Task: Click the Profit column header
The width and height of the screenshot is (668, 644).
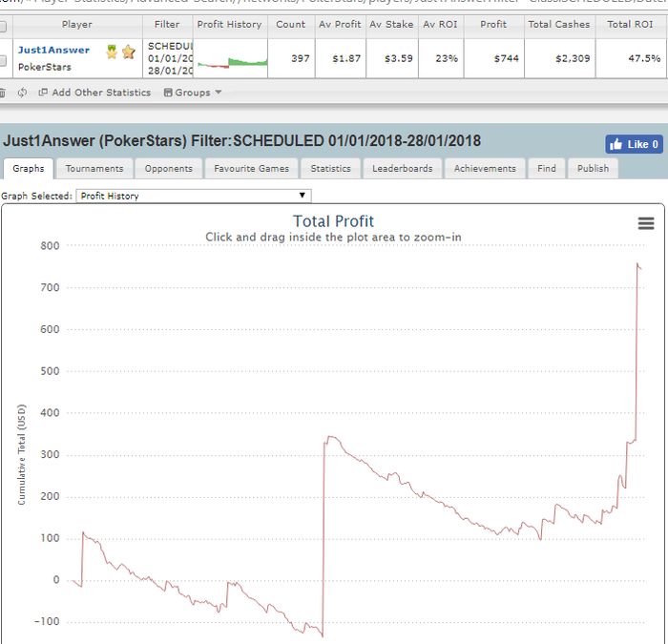Action: click(x=493, y=24)
